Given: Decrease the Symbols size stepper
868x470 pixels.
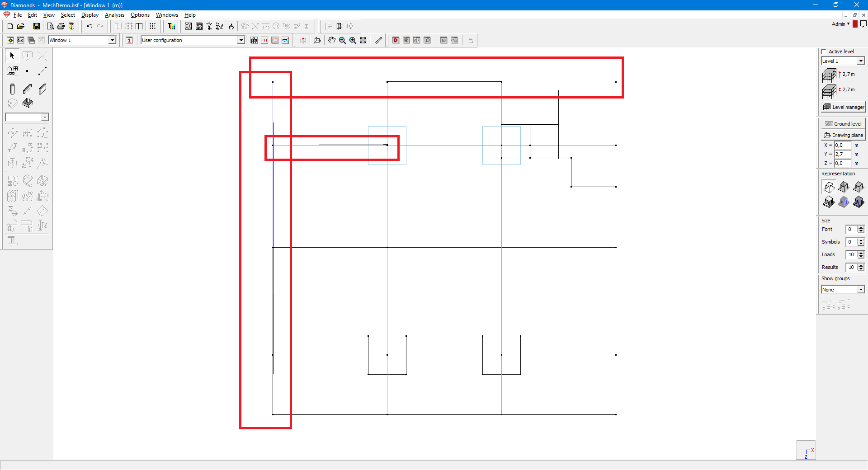Looking at the screenshot, I should click(861, 244).
